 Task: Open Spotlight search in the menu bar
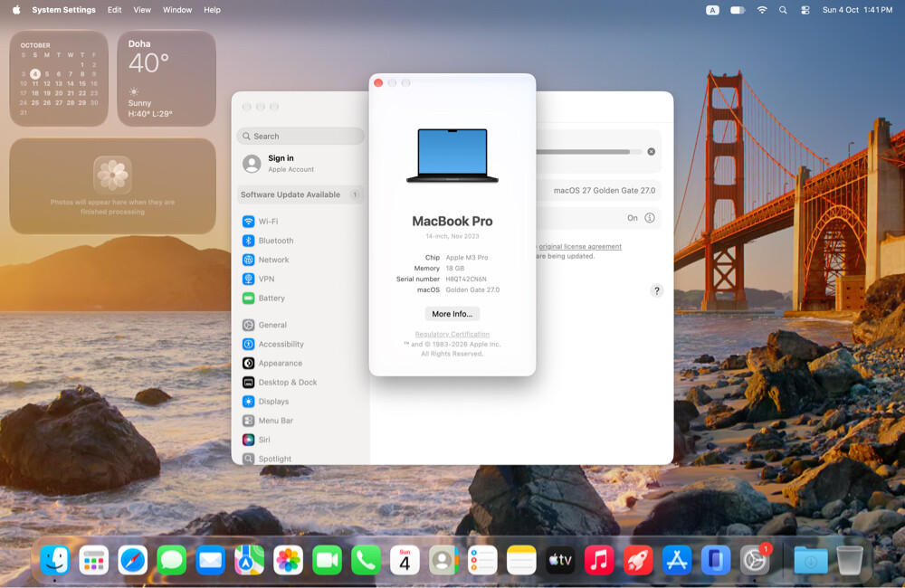pyautogui.click(x=783, y=10)
